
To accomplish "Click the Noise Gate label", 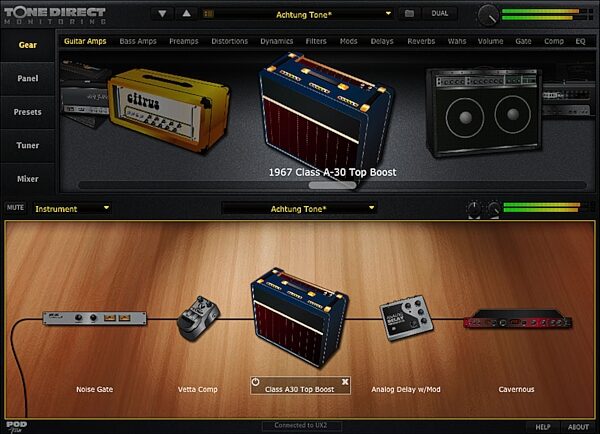I will tap(94, 389).
